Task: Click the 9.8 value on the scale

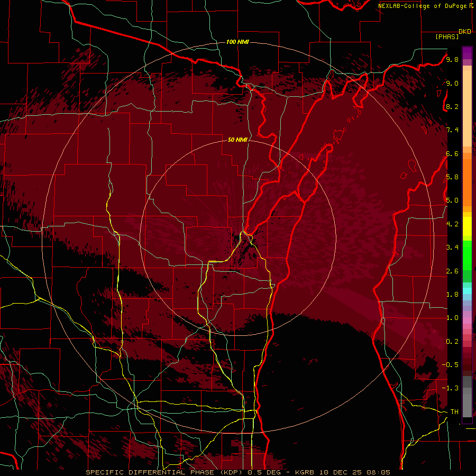Action: (x=452, y=59)
